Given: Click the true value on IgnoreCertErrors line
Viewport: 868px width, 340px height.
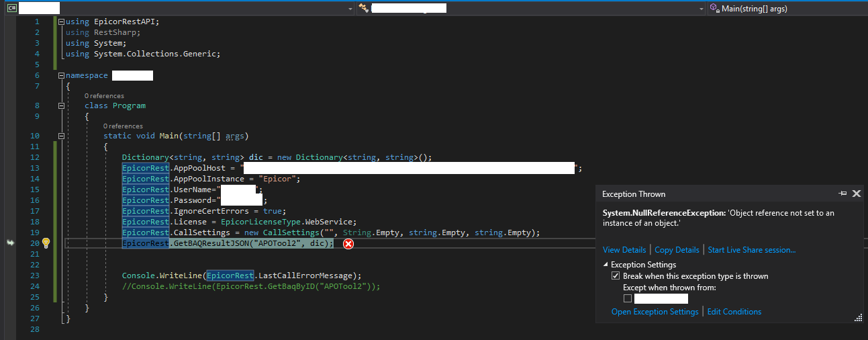Looking at the screenshot, I should pos(273,211).
